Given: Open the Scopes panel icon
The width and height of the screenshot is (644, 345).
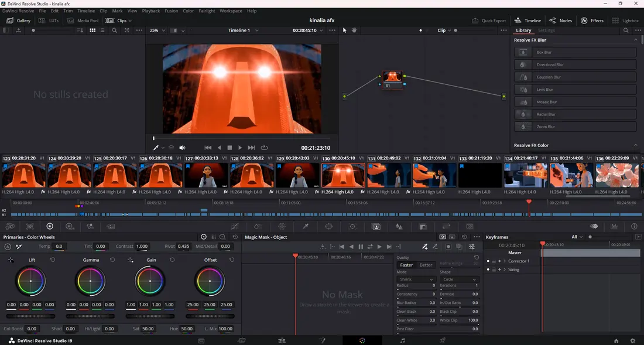Looking at the screenshot, I should coord(614,226).
